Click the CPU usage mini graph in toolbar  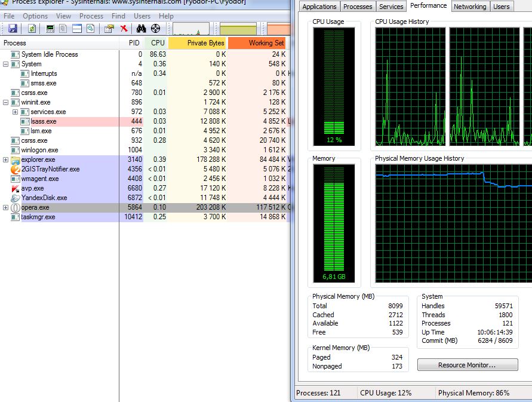coord(191,29)
